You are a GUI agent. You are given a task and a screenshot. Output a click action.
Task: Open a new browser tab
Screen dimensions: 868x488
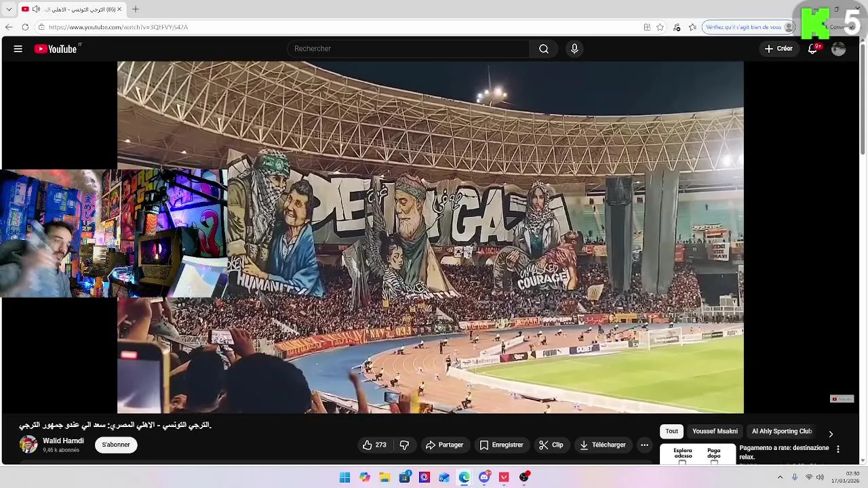click(135, 9)
